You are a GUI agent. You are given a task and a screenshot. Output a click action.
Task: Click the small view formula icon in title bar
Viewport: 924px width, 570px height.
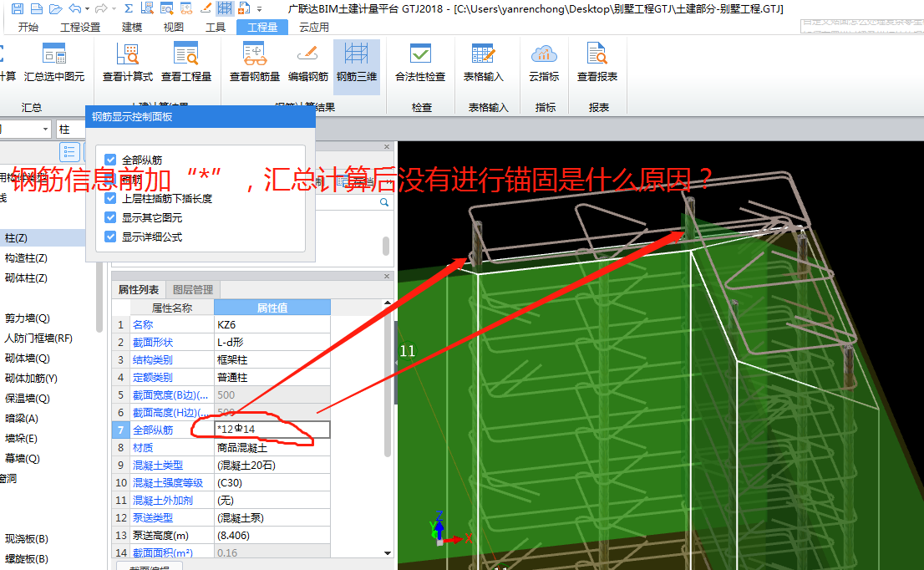coord(147,9)
